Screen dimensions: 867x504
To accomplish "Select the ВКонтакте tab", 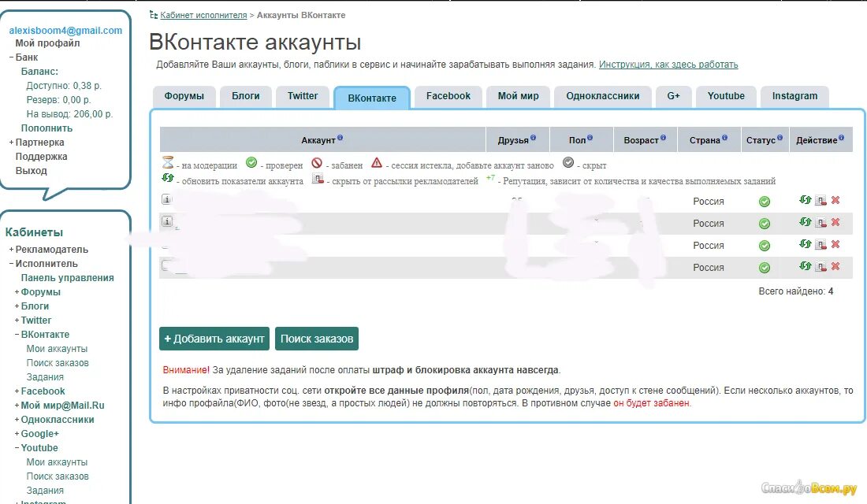I will point(371,98).
